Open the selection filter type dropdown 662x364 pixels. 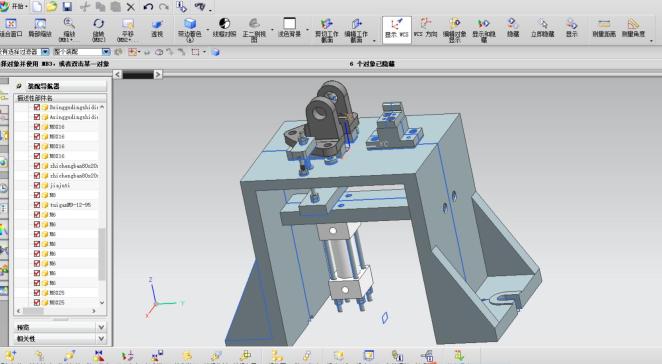click(45, 52)
